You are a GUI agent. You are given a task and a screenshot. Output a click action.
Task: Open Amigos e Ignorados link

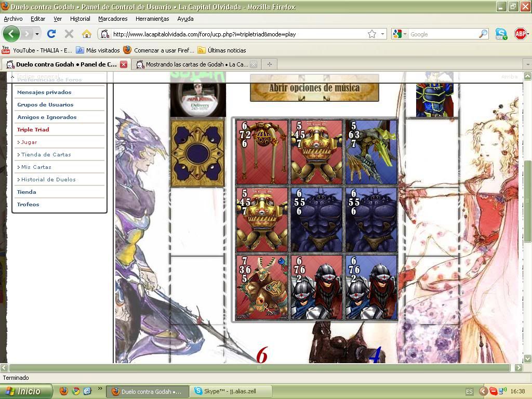click(x=47, y=117)
